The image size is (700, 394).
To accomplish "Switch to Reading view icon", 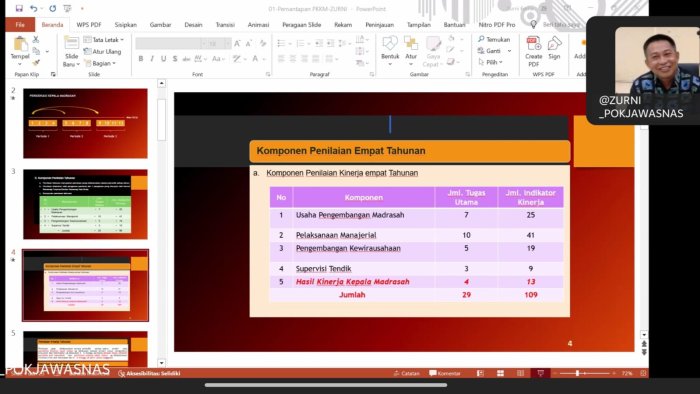I will (521, 373).
